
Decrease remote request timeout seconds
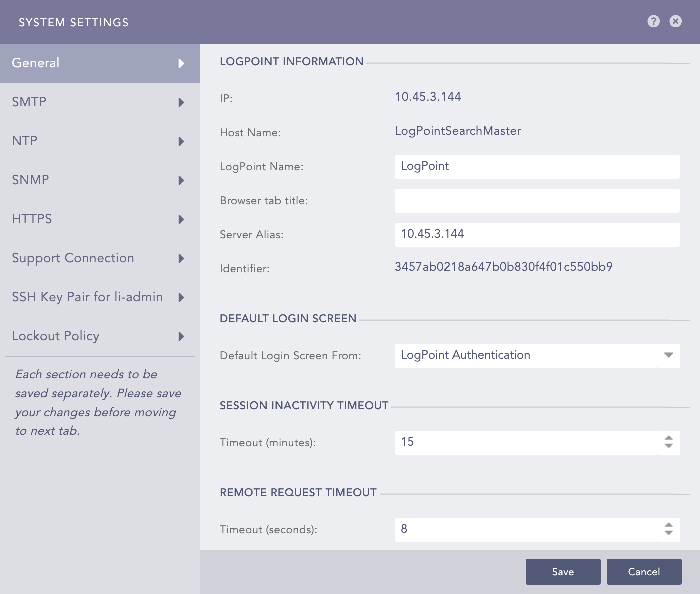coord(668,533)
